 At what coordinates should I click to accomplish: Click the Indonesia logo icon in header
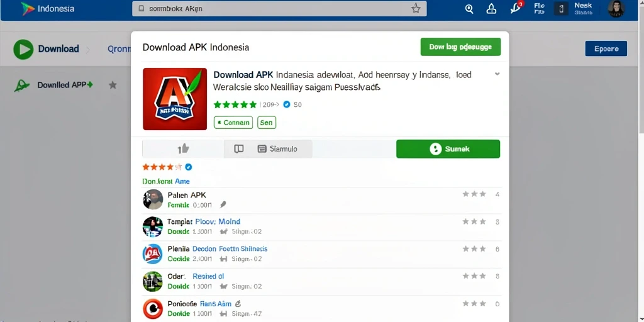pos(28,9)
